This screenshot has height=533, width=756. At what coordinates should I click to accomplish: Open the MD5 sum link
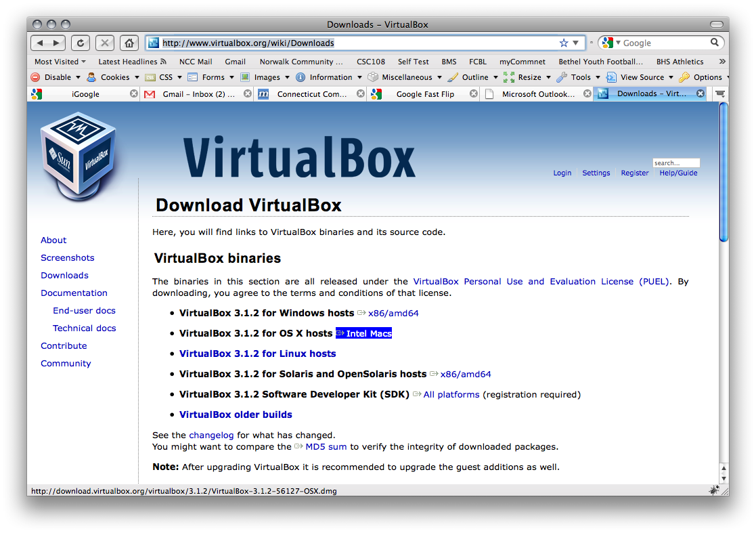point(326,447)
